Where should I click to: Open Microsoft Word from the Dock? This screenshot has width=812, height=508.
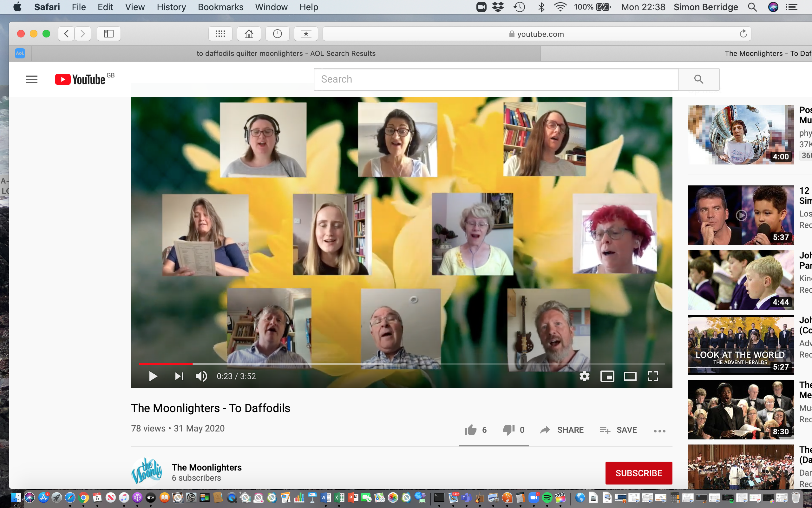(325, 498)
